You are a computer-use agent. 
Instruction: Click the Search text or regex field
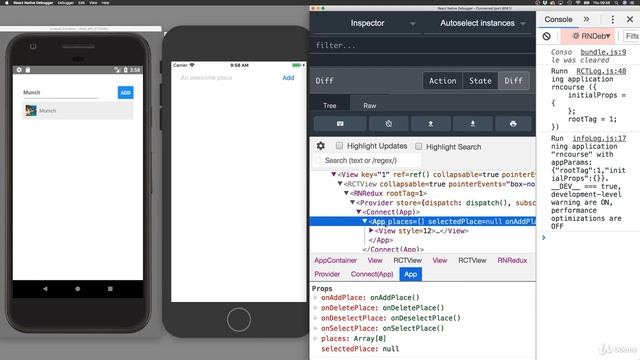pos(367,160)
